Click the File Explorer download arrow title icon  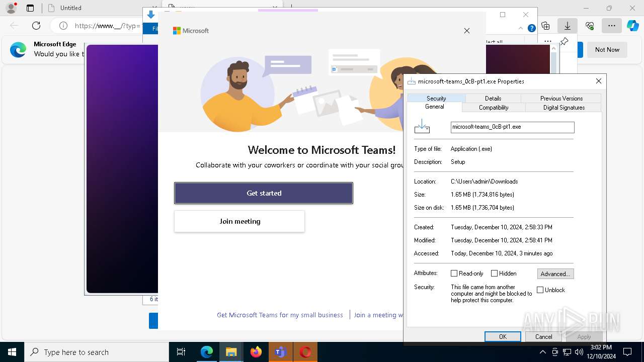151,15
